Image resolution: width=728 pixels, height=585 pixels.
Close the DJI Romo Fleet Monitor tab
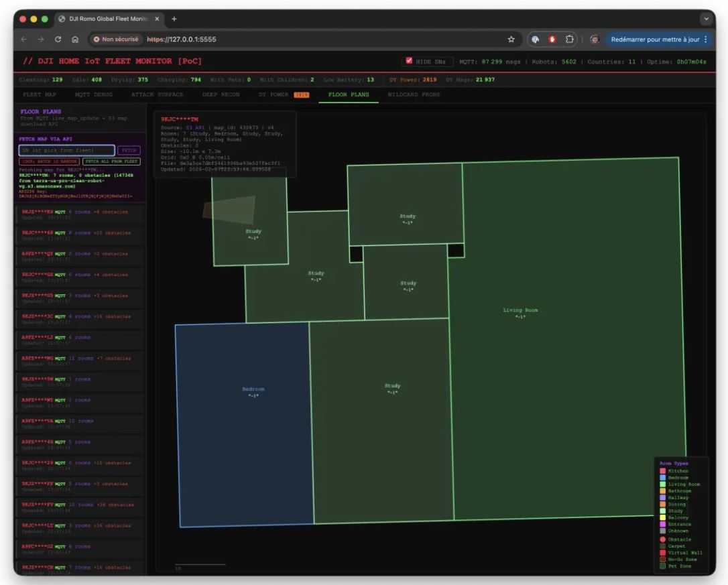(x=157, y=18)
